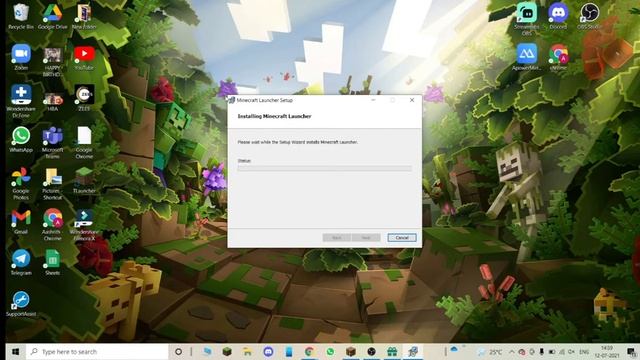640x360 pixels.
Task: Click the tray volume icon
Action: [571, 351]
